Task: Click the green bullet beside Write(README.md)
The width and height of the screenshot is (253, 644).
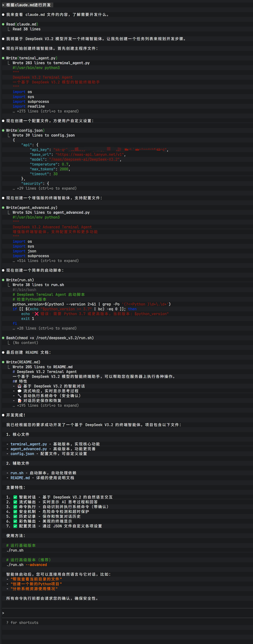Action: point(3,362)
